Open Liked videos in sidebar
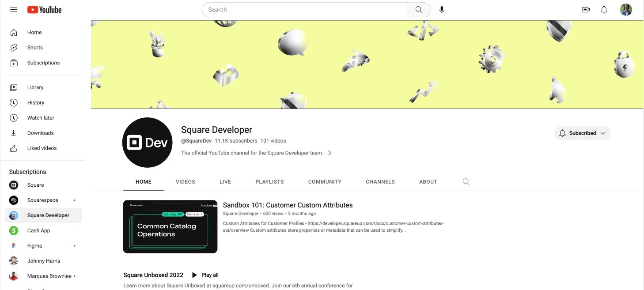 tap(43, 148)
